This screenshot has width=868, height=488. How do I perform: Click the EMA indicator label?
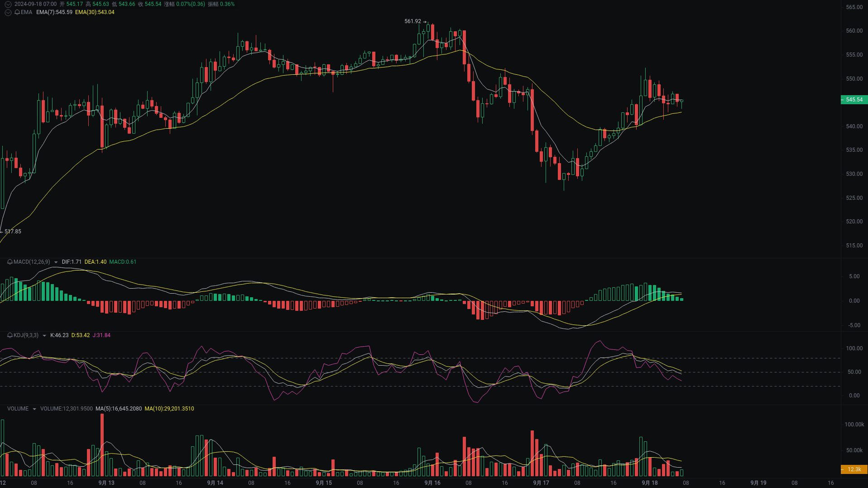click(26, 12)
